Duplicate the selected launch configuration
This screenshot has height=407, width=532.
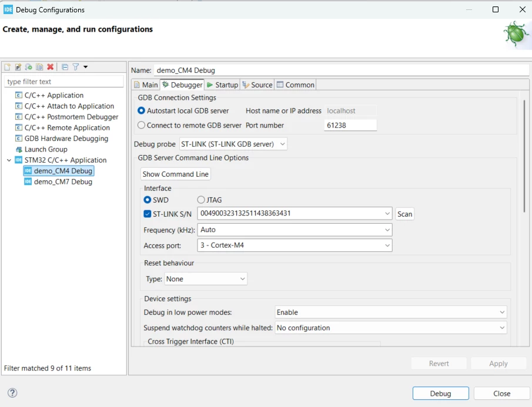click(x=40, y=67)
